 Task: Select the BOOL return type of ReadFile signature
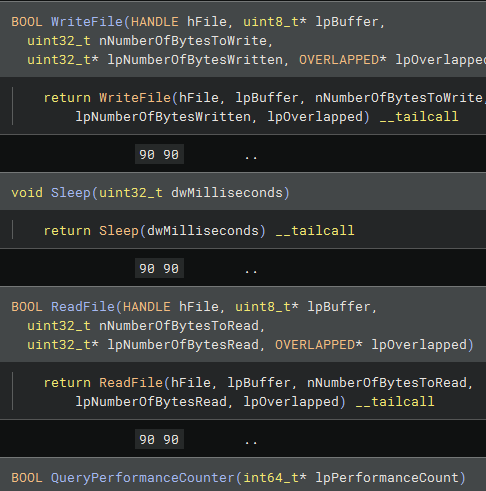click(27, 307)
